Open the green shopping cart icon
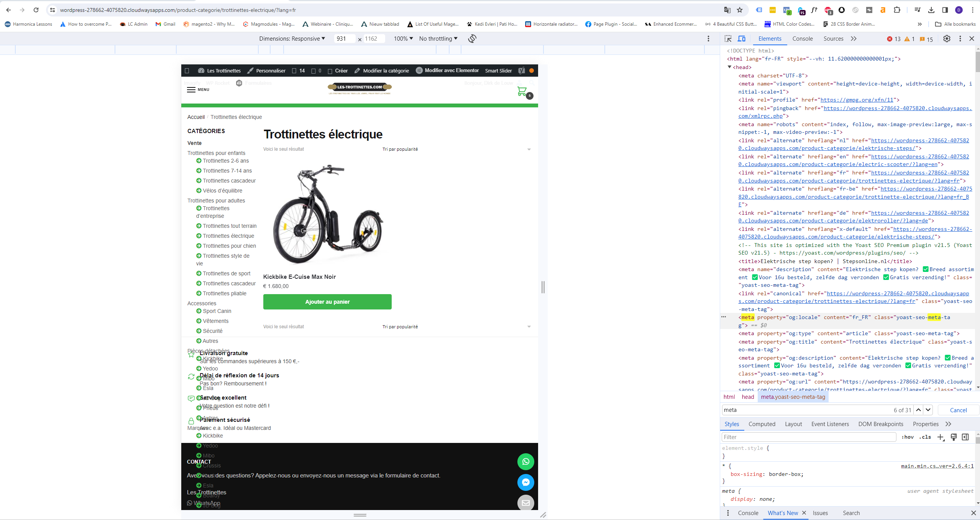 522,91
